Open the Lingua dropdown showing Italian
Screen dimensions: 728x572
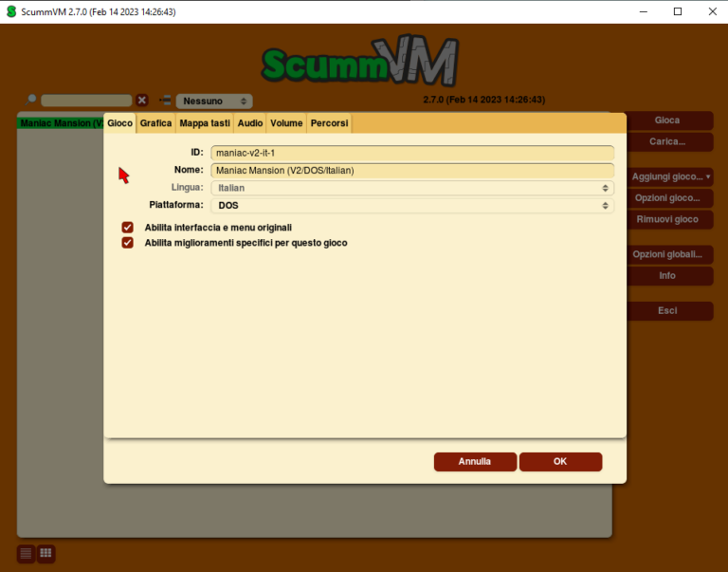[x=412, y=188]
